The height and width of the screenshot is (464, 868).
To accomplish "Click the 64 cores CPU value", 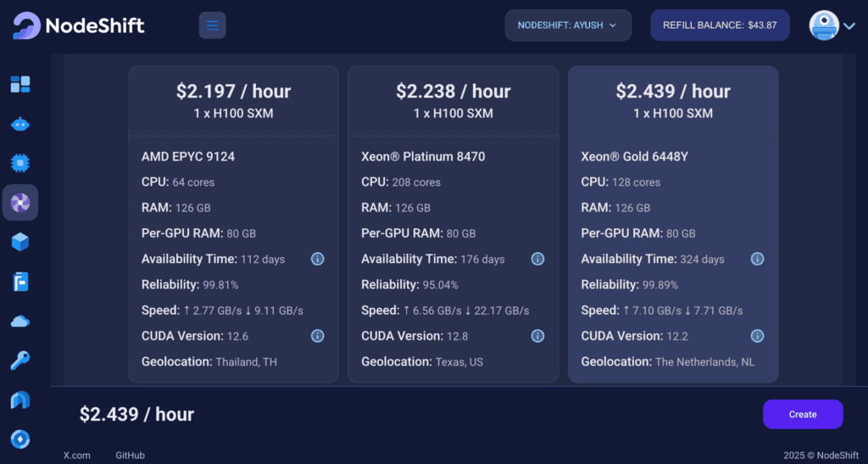I will (193, 182).
